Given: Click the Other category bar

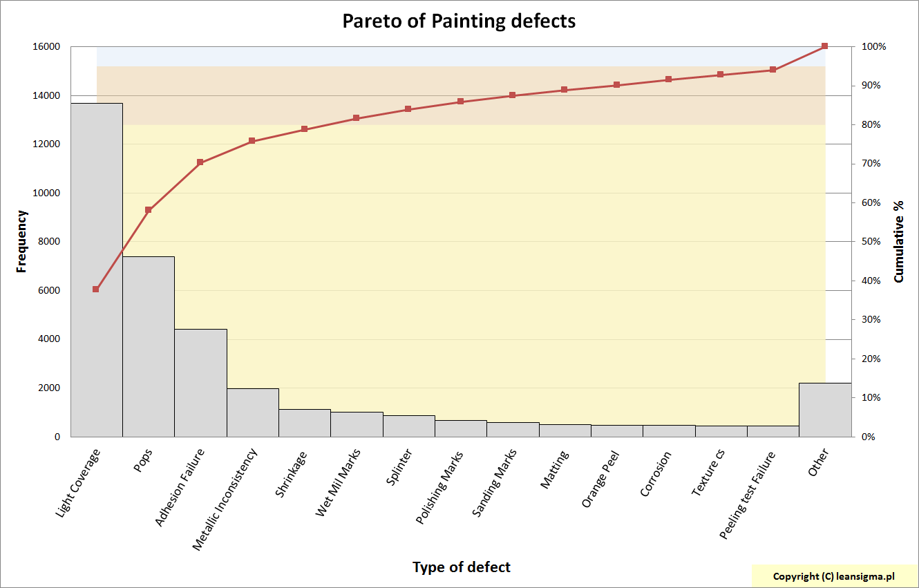Looking at the screenshot, I should point(825,410).
